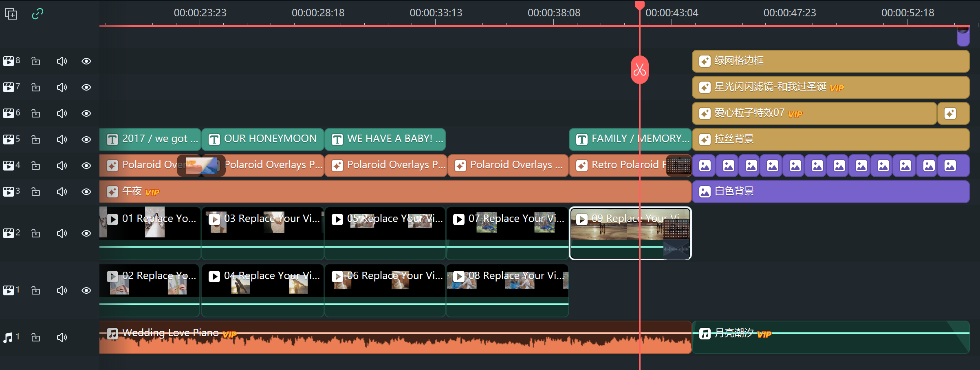Mute audio track 1

pyautogui.click(x=62, y=337)
